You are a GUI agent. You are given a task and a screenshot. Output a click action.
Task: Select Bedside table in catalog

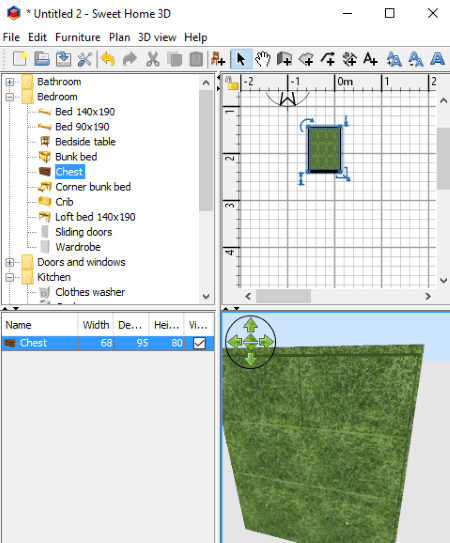click(x=85, y=142)
